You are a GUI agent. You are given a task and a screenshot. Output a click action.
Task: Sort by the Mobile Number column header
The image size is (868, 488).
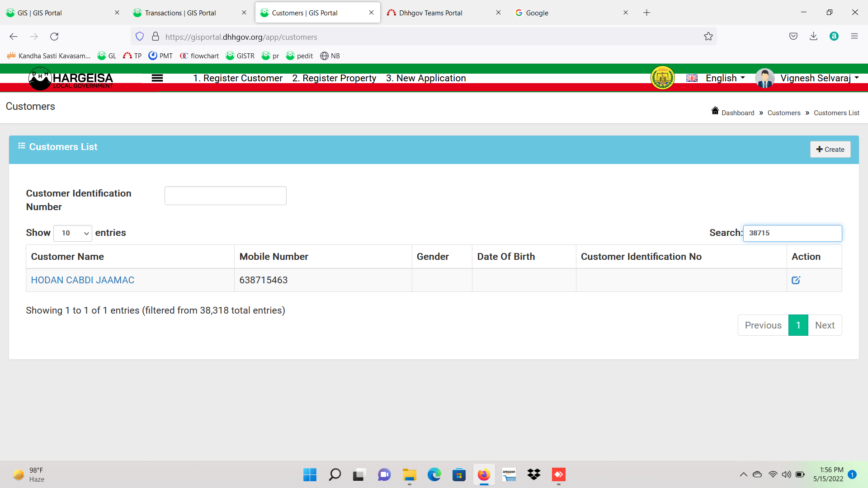pos(323,257)
